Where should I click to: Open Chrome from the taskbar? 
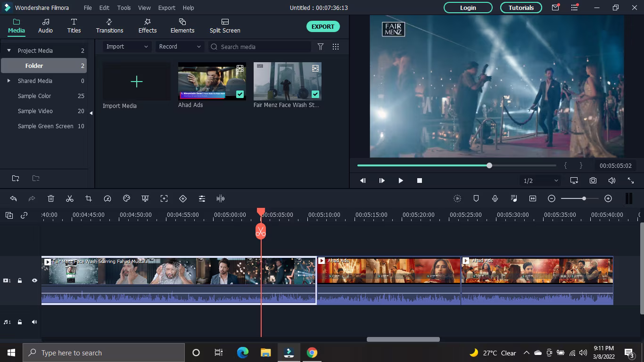pyautogui.click(x=312, y=353)
